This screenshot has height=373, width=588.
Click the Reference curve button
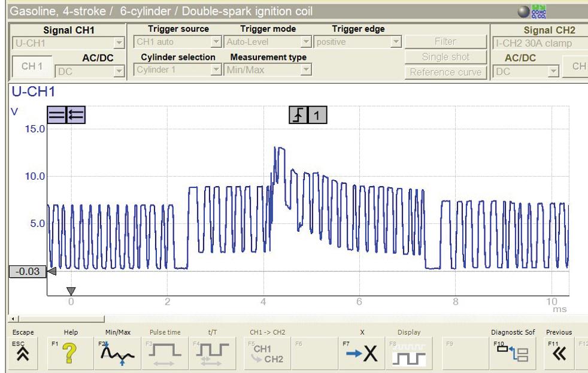coord(445,72)
